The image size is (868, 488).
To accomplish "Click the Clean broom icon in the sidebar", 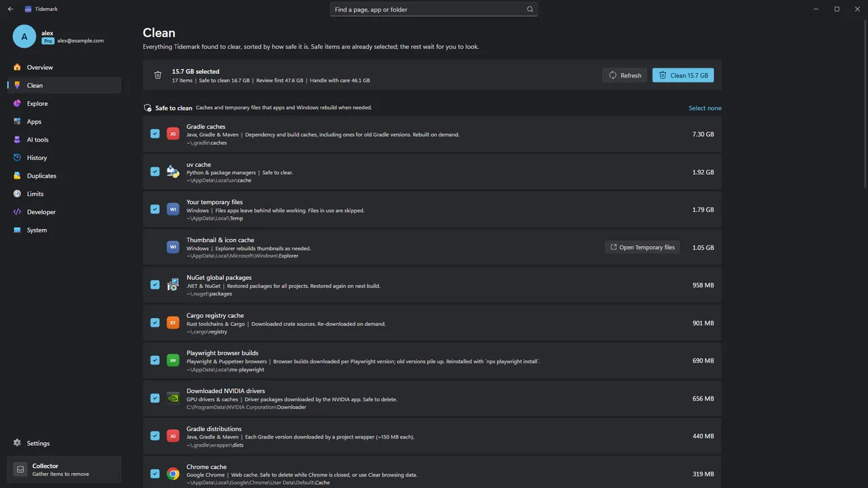I will 18,85.
